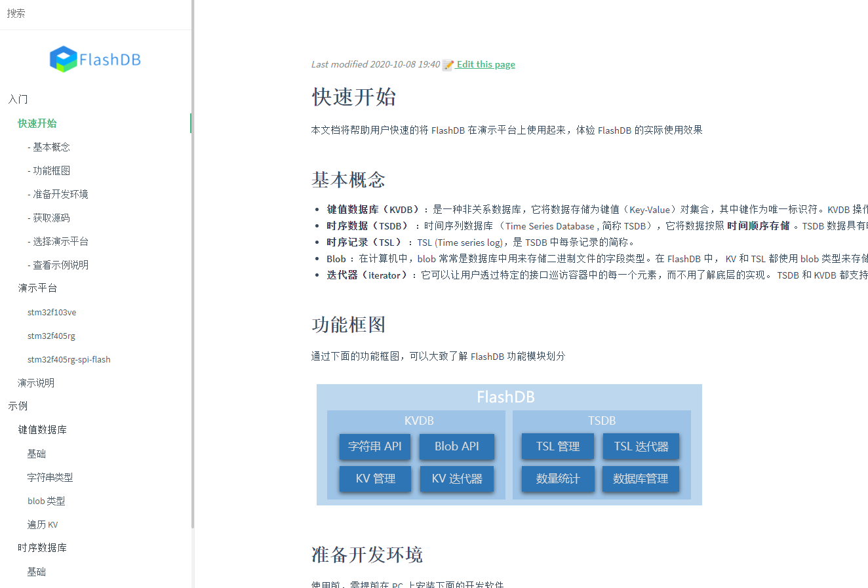Screen dimensions: 868x588
Task: Open 时序数据库 in the sidebar
Action: coord(42,547)
